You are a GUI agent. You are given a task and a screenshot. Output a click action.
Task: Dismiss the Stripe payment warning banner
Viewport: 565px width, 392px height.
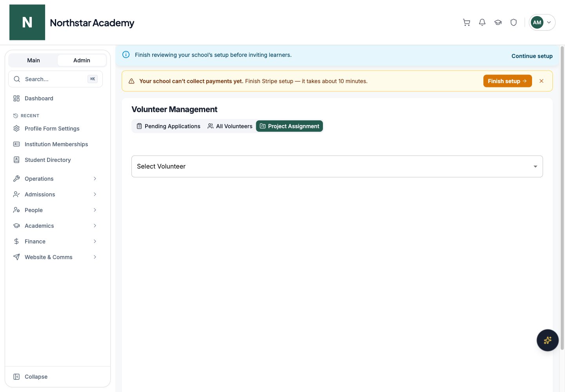click(541, 81)
